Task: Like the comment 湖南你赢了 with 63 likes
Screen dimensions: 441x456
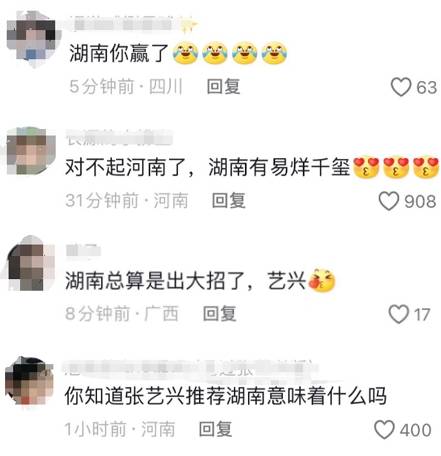Action: point(400,87)
